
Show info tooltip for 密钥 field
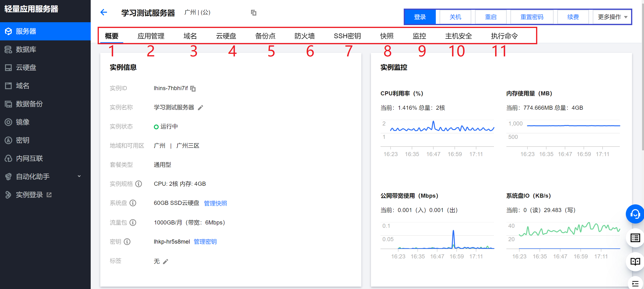tap(127, 241)
